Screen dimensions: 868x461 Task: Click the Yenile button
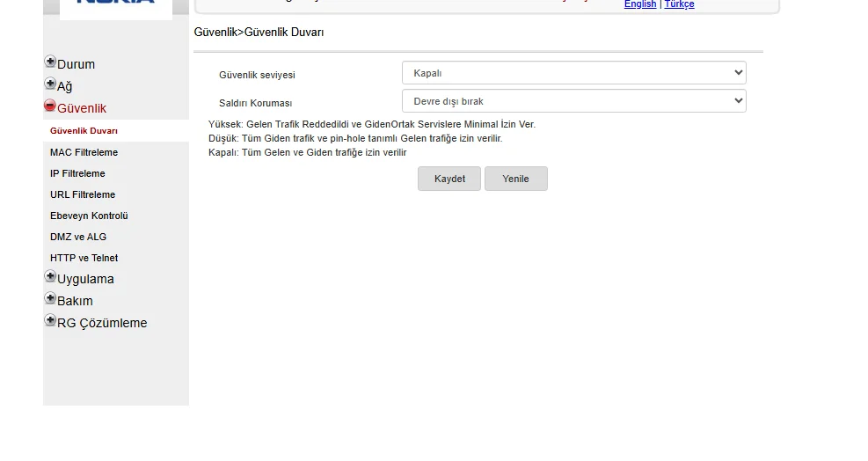(x=516, y=179)
